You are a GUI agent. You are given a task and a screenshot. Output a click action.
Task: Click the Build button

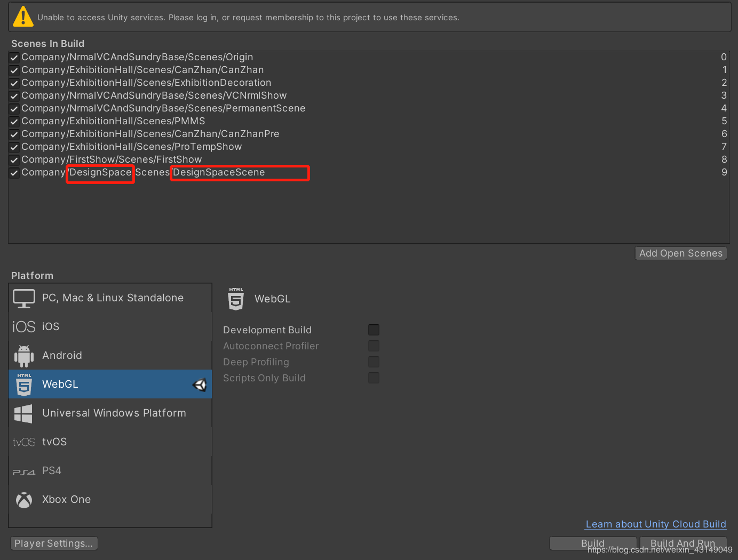click(x=593, y=543)
